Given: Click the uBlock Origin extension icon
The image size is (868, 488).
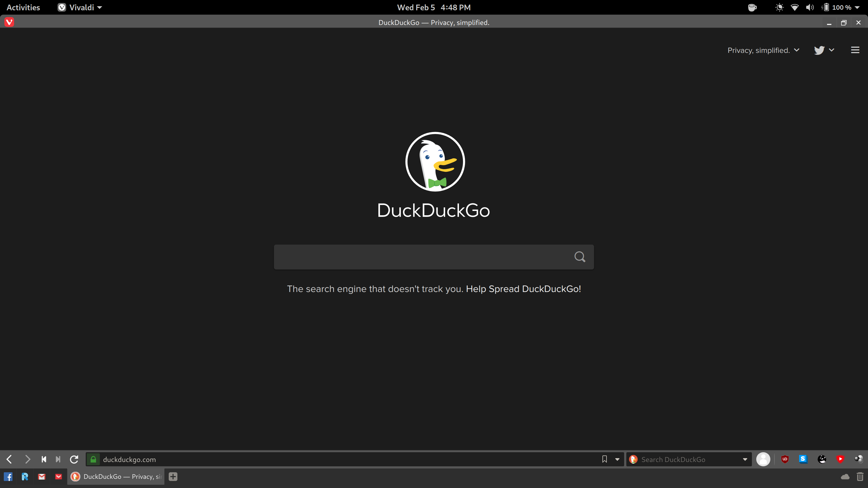Looking at the screenshot, I should 785,459.
